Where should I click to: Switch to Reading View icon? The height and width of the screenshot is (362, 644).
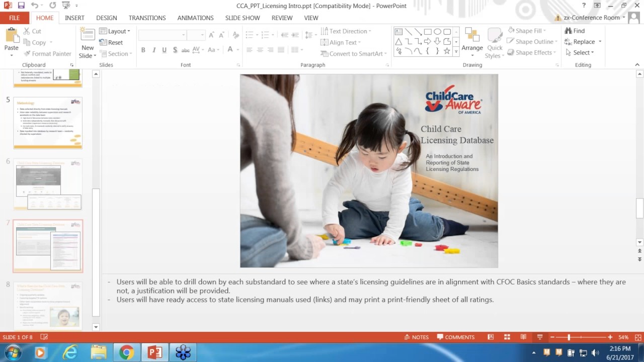(523, 337)
